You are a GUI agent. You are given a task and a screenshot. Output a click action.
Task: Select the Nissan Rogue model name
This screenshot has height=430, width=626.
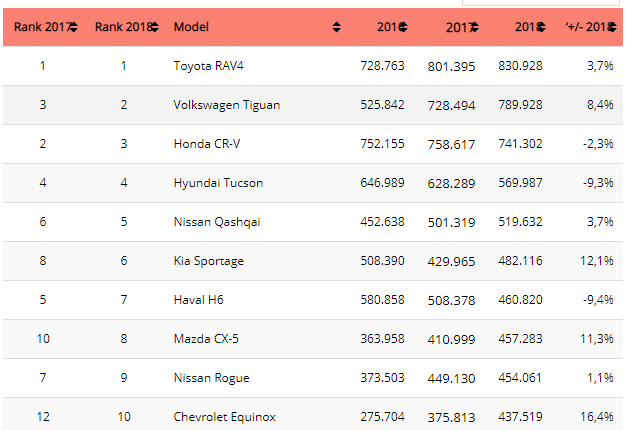pyautogui.click(x=211, y=378)
